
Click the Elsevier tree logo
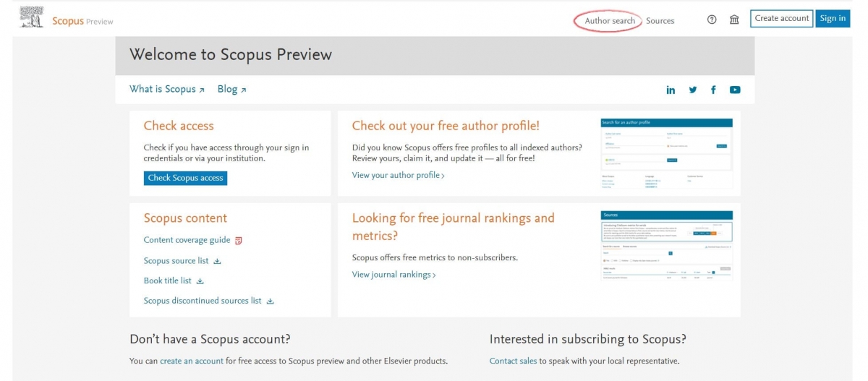click(x=31, y=18)
